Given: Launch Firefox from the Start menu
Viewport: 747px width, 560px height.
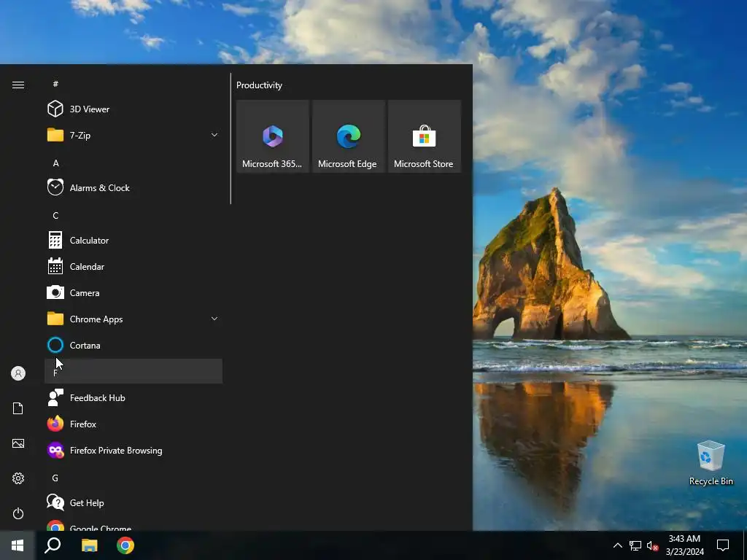Looking at the screenshot, I should click(133, 424).
